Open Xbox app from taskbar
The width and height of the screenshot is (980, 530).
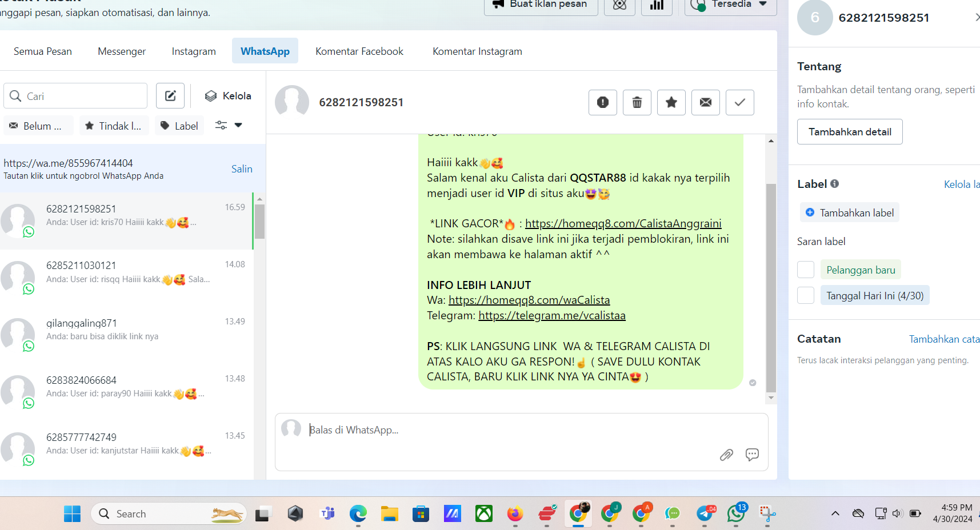(484, 514)
